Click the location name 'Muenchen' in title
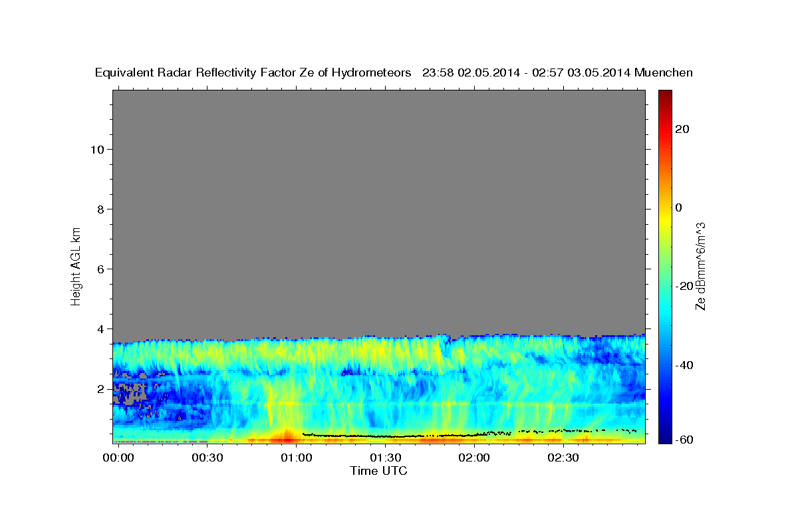 tap(664, 73)
